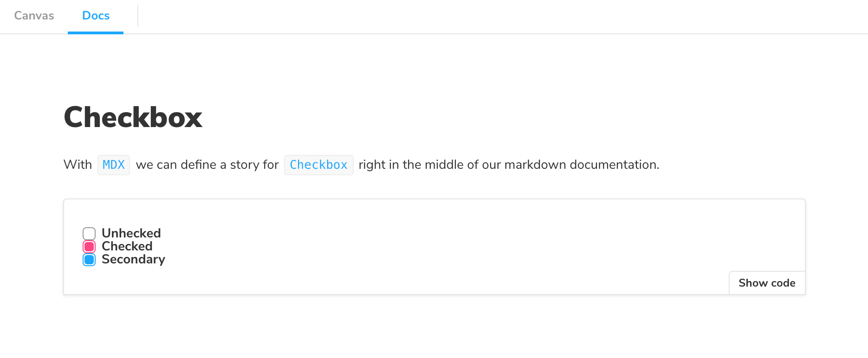Click the word "story" in the description
Image resolution: width=868 pixels, height=358 pixels.
pos(245,165)
